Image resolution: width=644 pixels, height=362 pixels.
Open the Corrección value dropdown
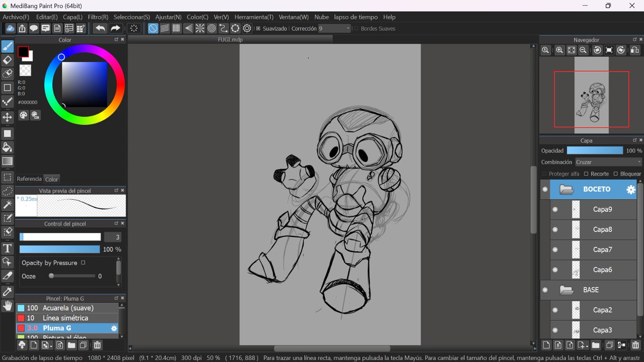pos(334,28)
